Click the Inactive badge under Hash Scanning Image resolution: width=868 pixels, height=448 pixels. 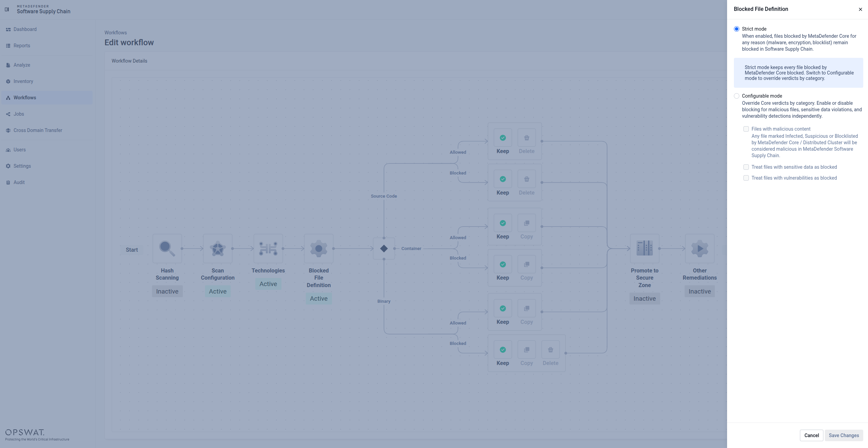pos(167,292)
